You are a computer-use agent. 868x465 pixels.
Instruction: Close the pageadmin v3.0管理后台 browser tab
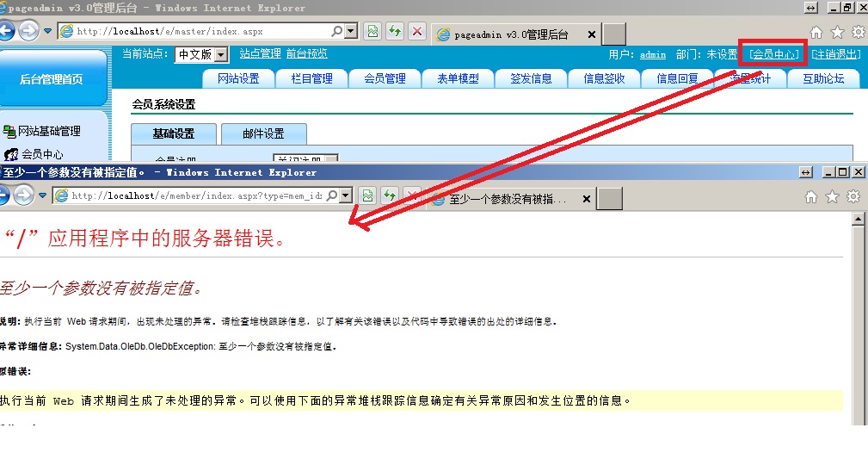pyautogui.click(x=591, y=34)
